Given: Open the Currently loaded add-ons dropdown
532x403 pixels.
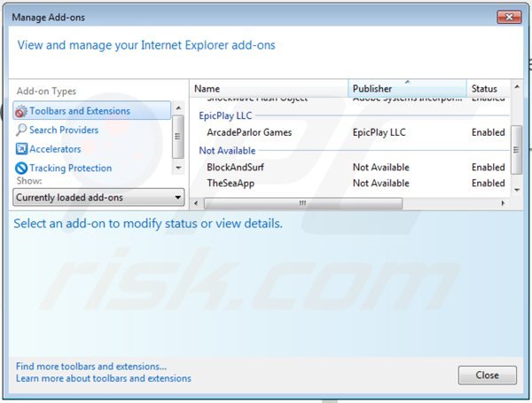Looking at the screenshot, I should coord(98,197).
